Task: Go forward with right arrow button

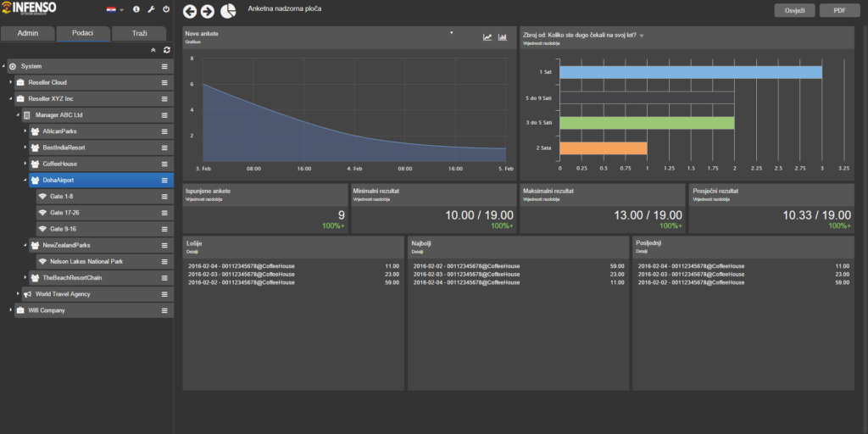Action: coord(208,11)
